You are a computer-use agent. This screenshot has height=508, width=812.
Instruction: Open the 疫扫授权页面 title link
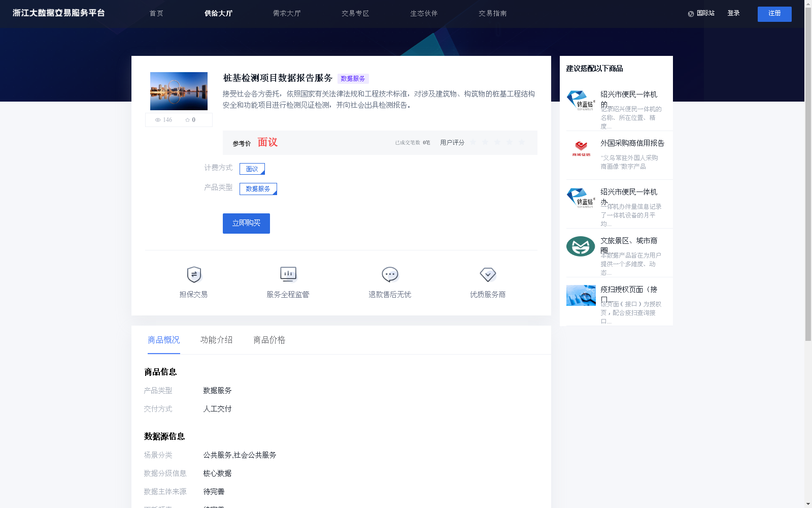point(629,294)
